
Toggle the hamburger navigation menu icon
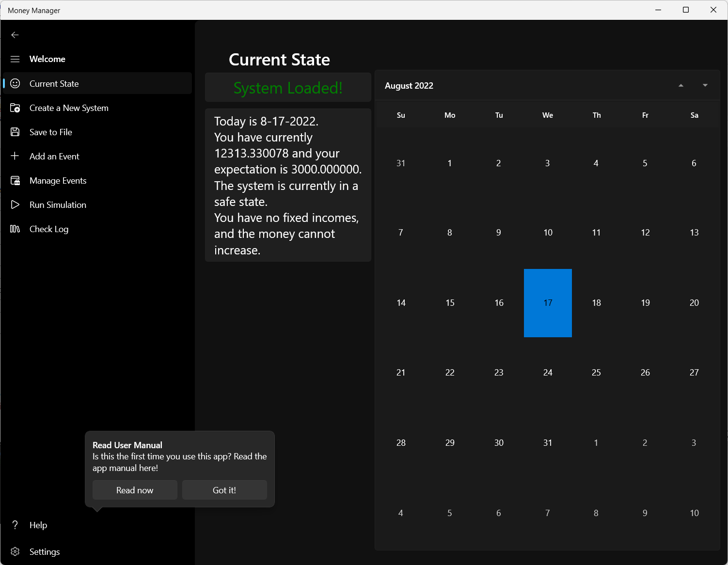click(x=15, y=59)
